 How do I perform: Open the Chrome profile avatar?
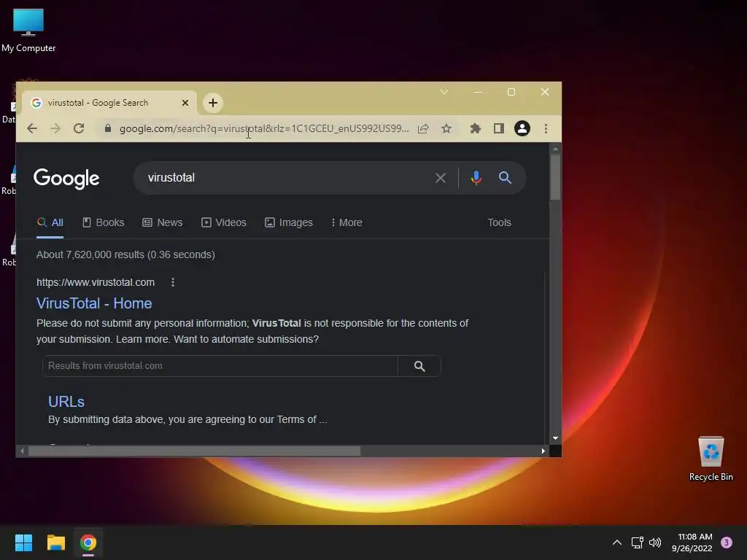(522, 128)
